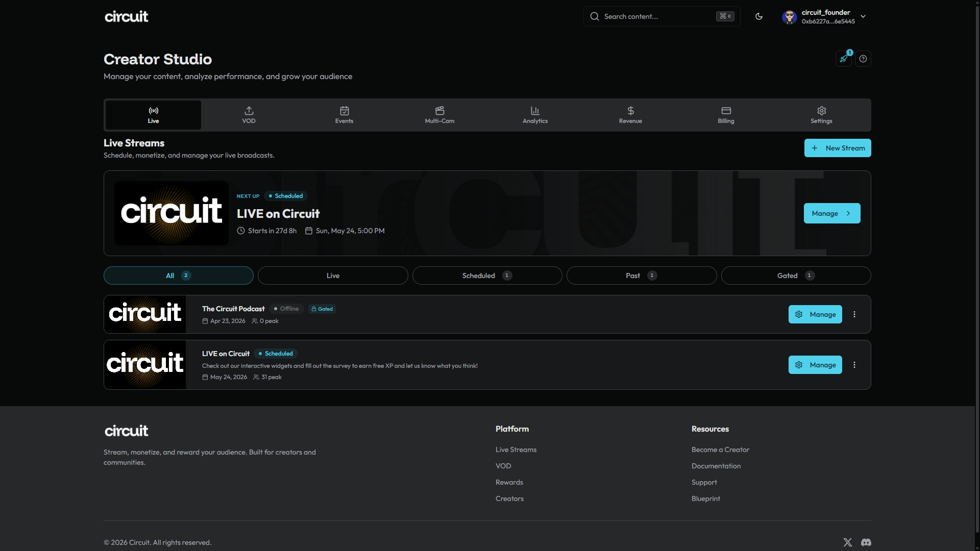Expand the account menu chevron
This screenshot has height=551, width=980.
[x=864, y=16]
